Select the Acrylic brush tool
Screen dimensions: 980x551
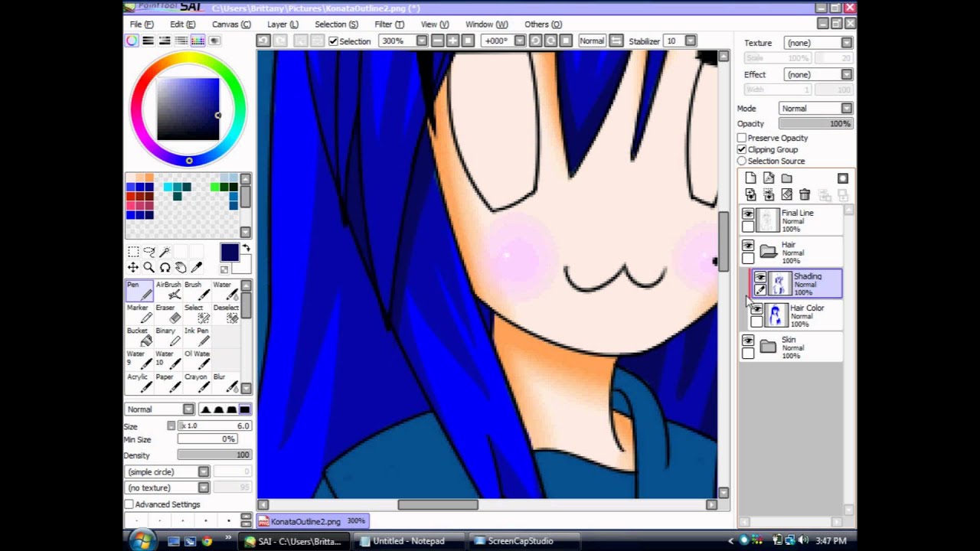click(139, 383)
